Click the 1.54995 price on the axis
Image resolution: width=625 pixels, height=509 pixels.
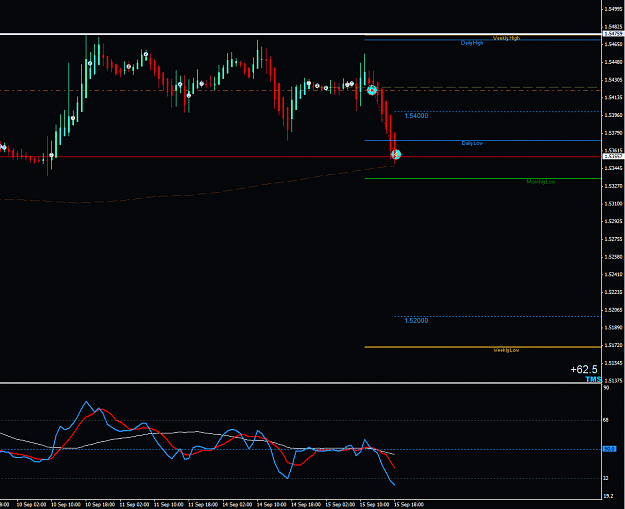pyautogui.click(x=613, y=9)
